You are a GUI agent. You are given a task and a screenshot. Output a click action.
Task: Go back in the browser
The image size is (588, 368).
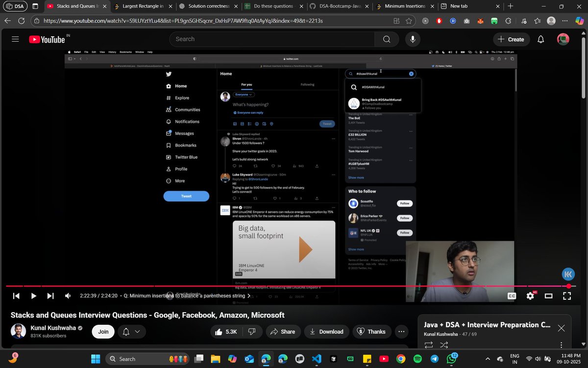(x=7, y=21)
